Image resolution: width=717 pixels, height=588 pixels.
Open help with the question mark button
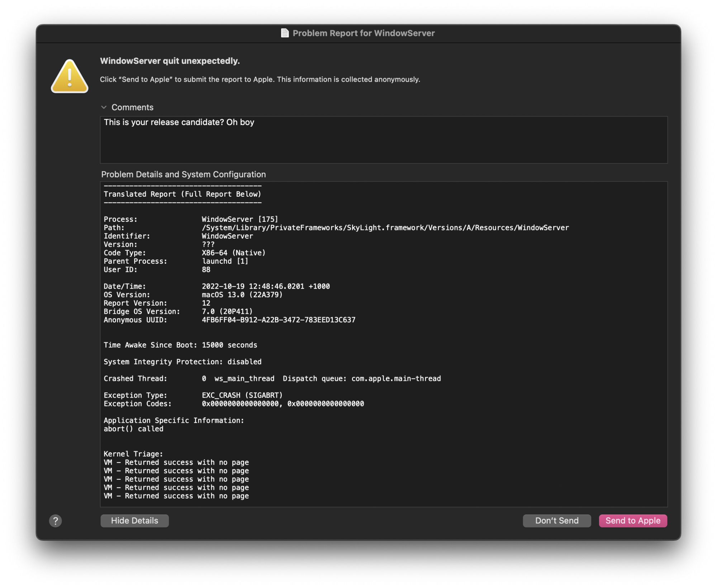coord(56,521)
